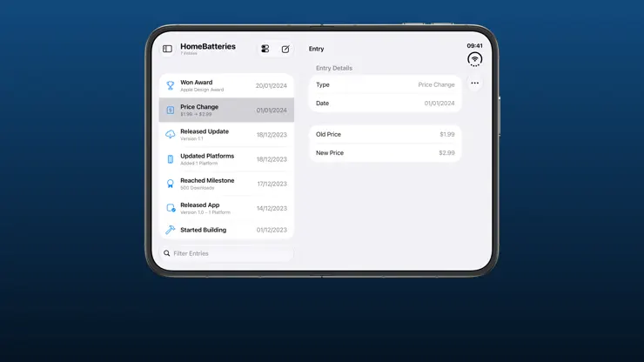This screenshot has width=644, height=362.
Task: Click the hammer icon for Started Building
Action: click(170, 230)
